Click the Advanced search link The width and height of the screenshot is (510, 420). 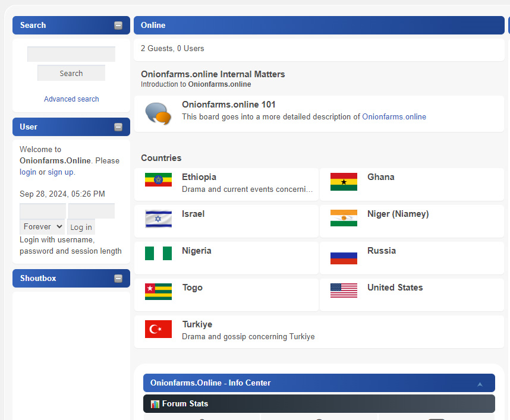coord(71,99)
